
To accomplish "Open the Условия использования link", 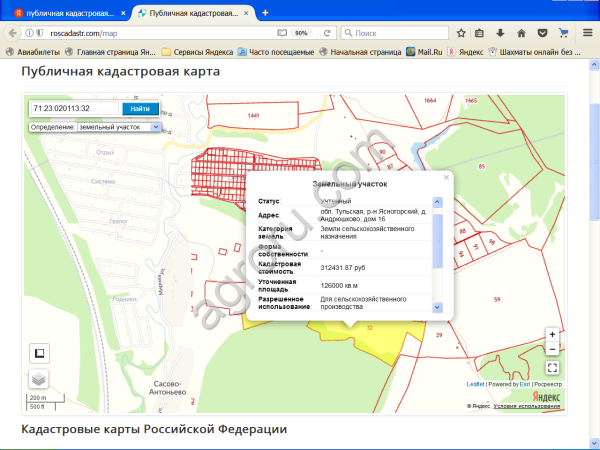I will (x=527, y=406).
